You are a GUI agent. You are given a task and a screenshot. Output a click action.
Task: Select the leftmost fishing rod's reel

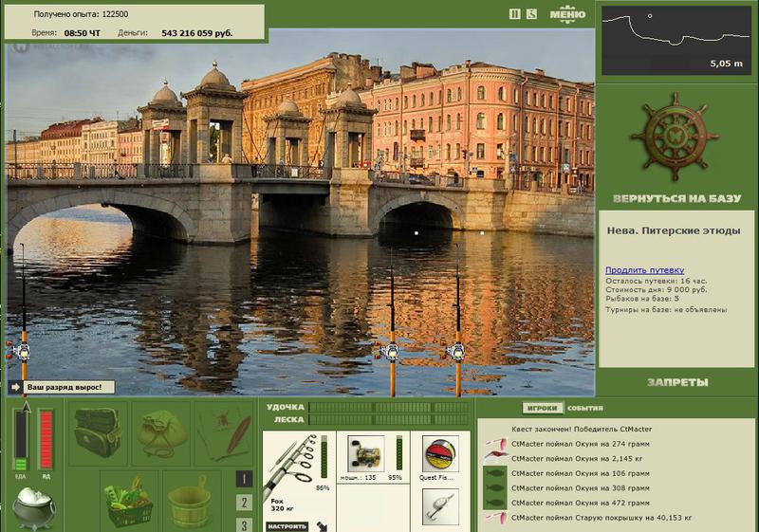[x=21, y=351]
